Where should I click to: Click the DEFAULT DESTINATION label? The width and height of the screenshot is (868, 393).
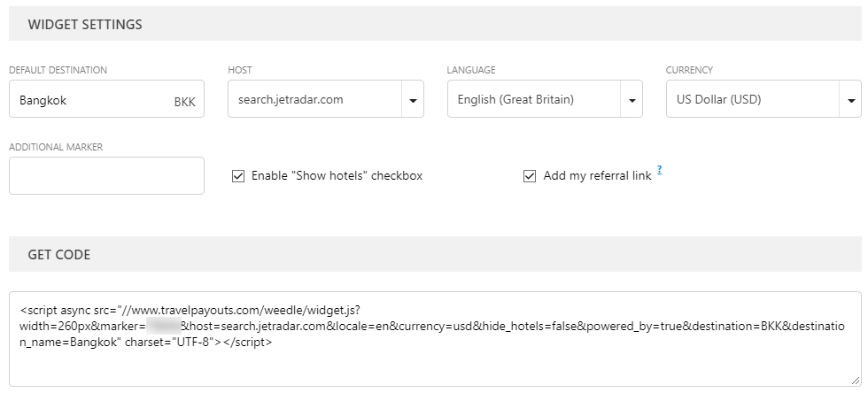tap(58, 70)
